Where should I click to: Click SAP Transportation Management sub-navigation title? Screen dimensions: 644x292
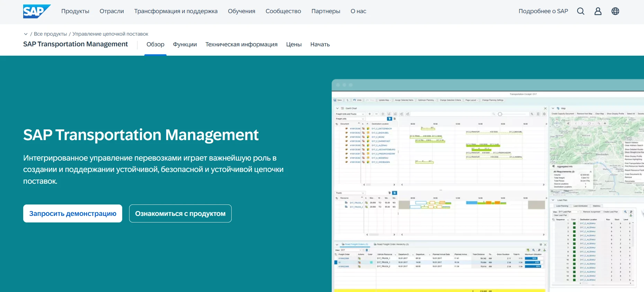pos(75,44)
